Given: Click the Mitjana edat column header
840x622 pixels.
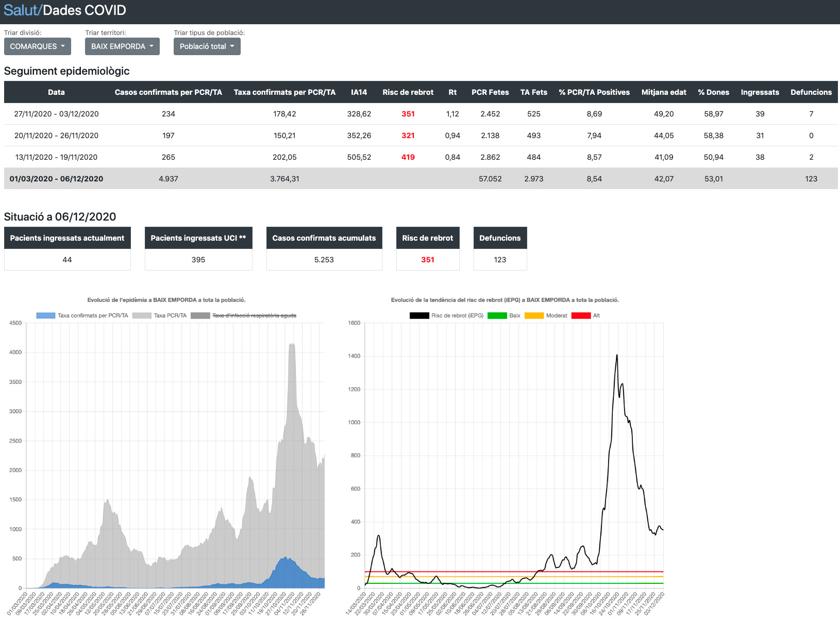Looking at the screenshot, I should click(x=664, y=92).
